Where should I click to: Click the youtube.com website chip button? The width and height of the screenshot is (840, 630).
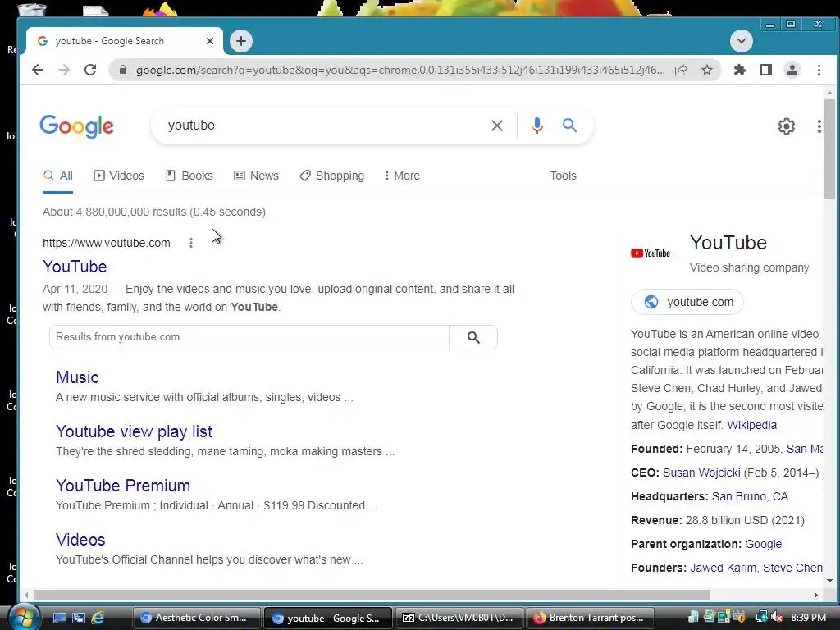coord(687,302)
